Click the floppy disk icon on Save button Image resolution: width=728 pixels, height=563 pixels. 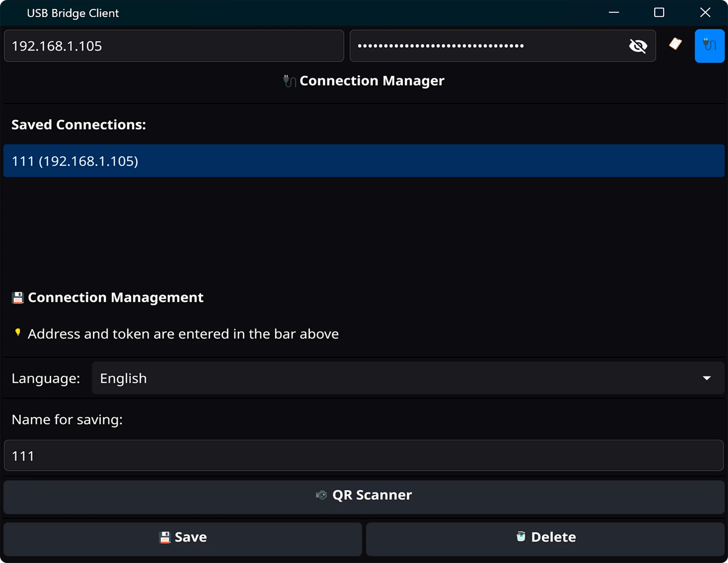pos(165,536)
